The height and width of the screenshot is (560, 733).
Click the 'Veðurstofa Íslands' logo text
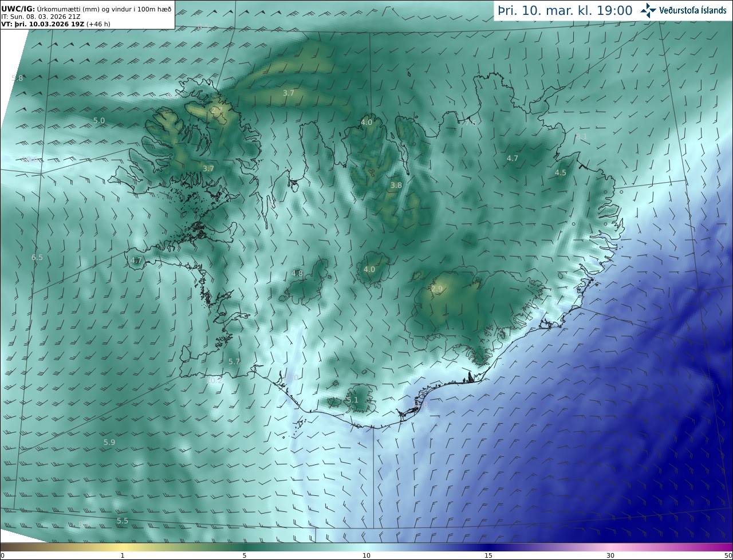(x=693, y=10)
